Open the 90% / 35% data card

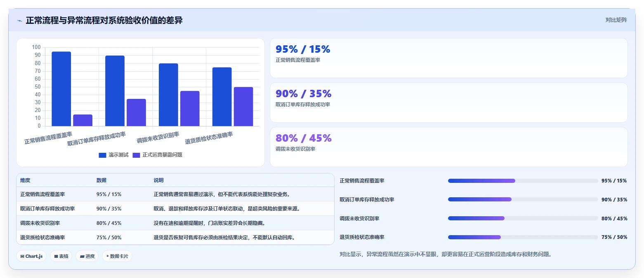449,103
